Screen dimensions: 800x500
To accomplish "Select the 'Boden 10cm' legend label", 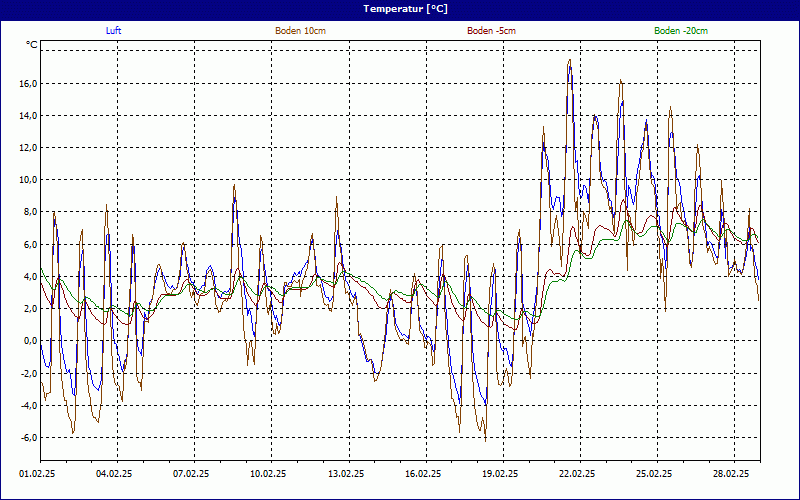I will (x=301, y=31).
